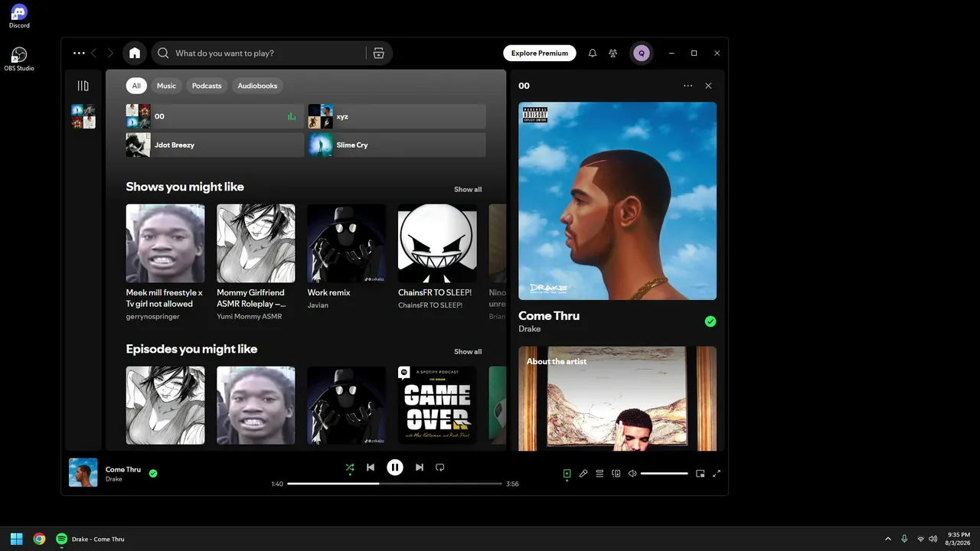The height and width of the screenshot is (551, 980).
Task: Click 'Meek mill freestyle x Tv girl not allowed' title
Action: [165, 298]
